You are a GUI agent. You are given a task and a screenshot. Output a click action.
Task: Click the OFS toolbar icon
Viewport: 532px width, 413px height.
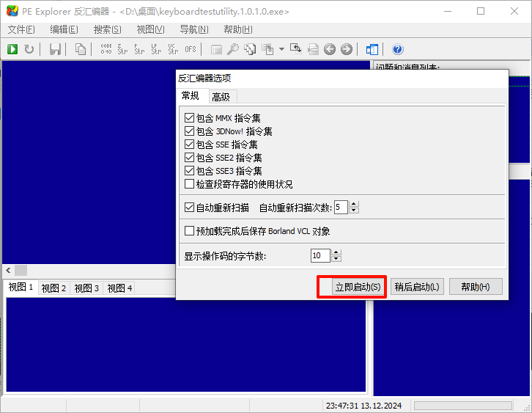click(x=191, y=49)
